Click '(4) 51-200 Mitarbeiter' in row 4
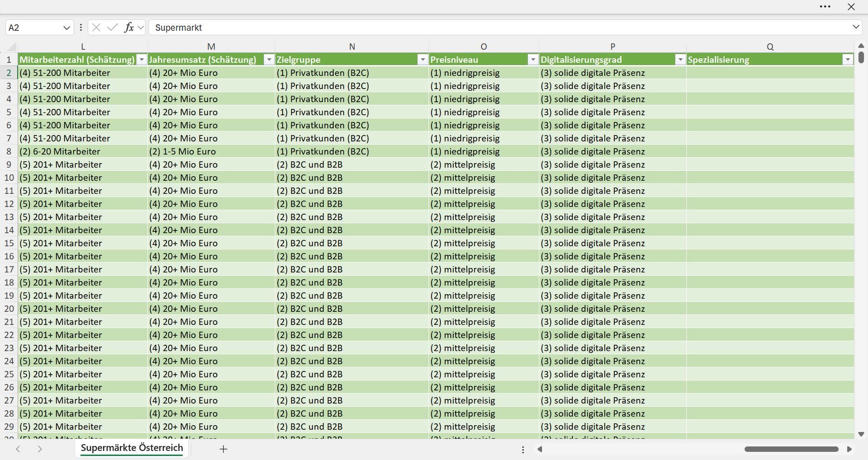 [x=83, y=99]
